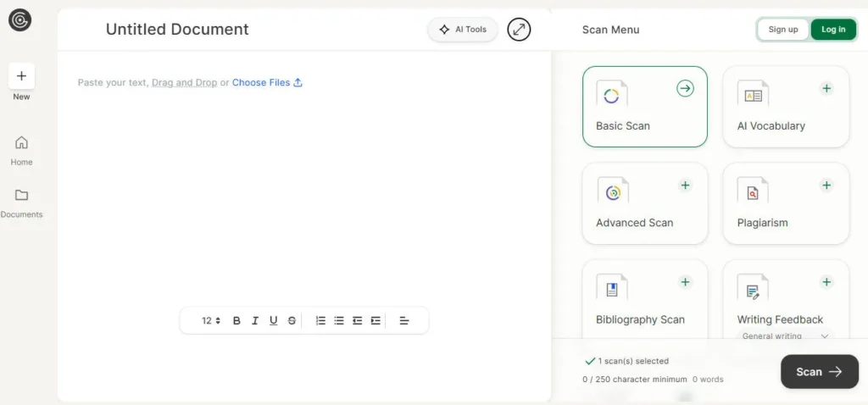Go to Home in sidebar
Viewport: 868px width, 405px height.
click(x=21, y=151)
